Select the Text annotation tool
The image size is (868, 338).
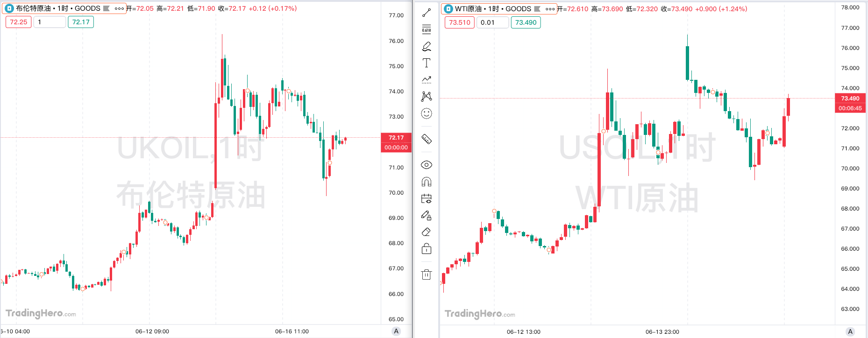427,63
